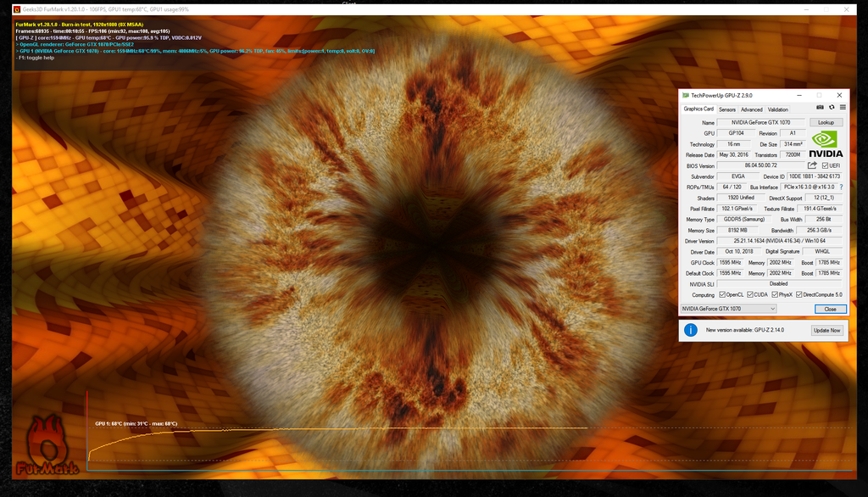Click the NVIDIA logo in GPU-Z

(826, 144)
